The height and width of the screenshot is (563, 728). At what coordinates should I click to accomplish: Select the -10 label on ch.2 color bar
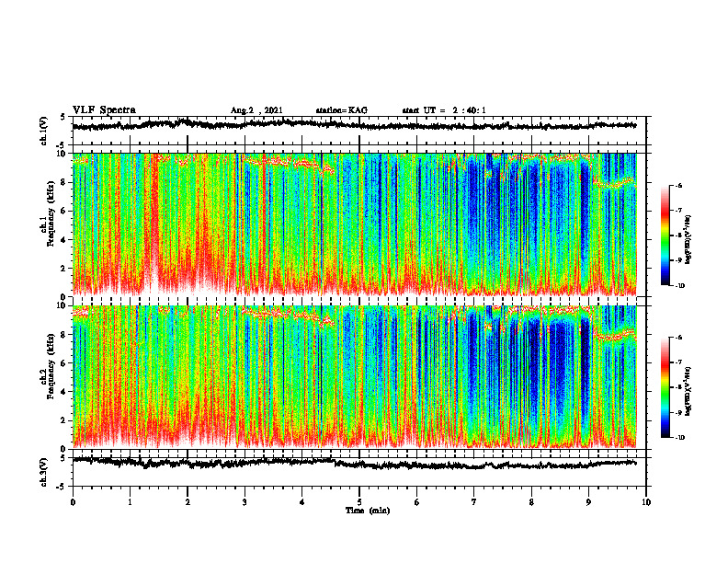[679, 438]
